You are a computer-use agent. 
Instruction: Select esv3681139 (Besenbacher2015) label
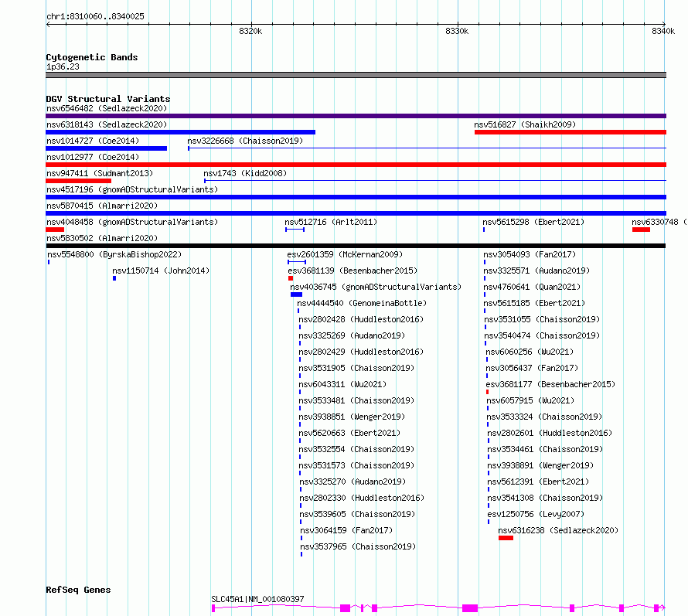353,271
